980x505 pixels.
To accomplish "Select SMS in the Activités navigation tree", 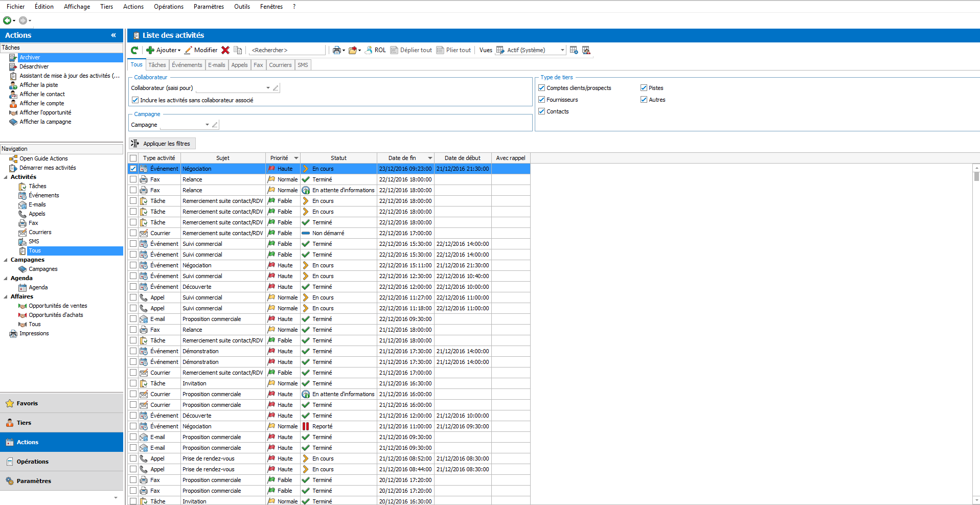I will pos(34,241).
